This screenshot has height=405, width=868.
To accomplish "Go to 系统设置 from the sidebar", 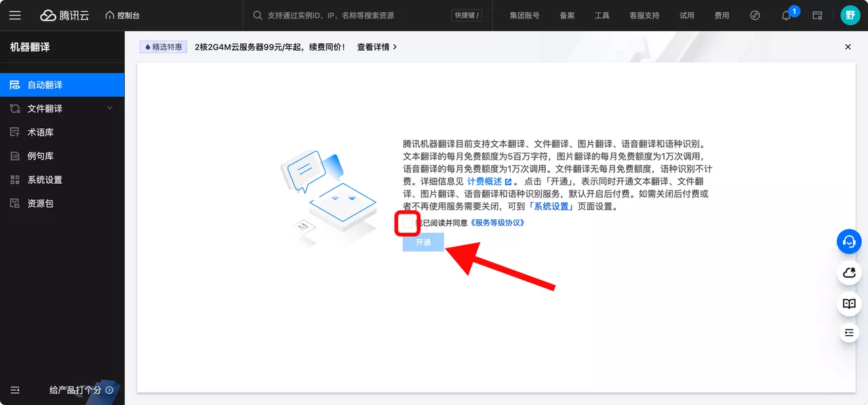I will click(43, 179).
